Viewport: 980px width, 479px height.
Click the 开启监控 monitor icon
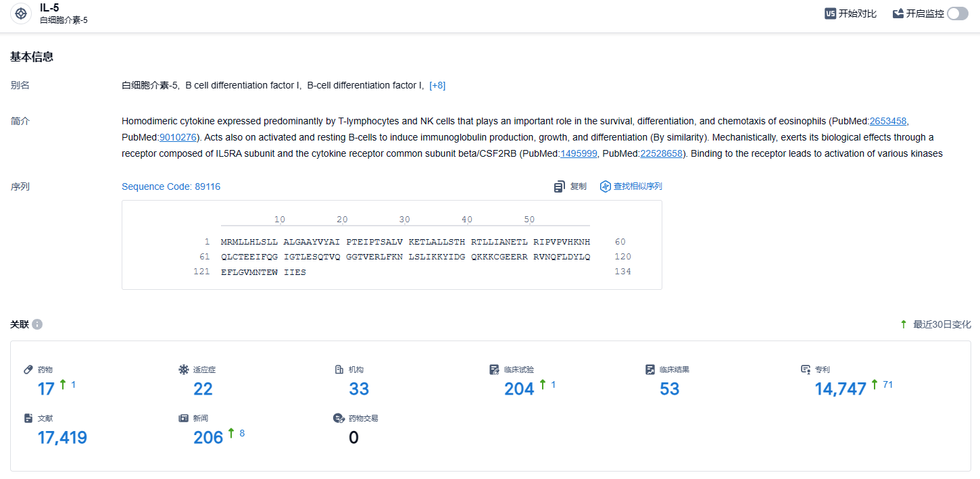click(898, 14)
